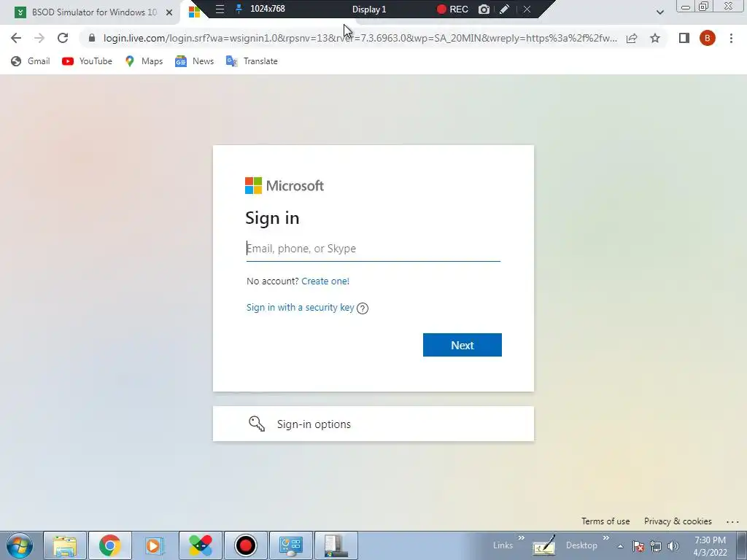Open the security key help question icon
747x560 pixels.
[x=363, y=308]
